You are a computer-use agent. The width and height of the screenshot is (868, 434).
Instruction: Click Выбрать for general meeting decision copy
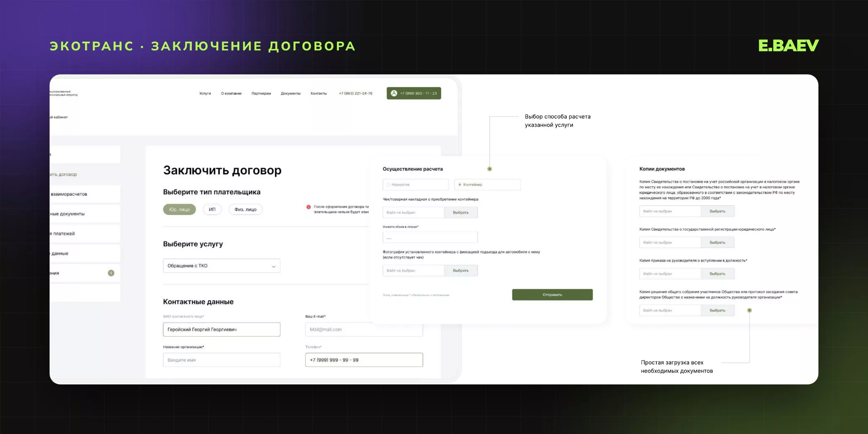pos(718,310)
